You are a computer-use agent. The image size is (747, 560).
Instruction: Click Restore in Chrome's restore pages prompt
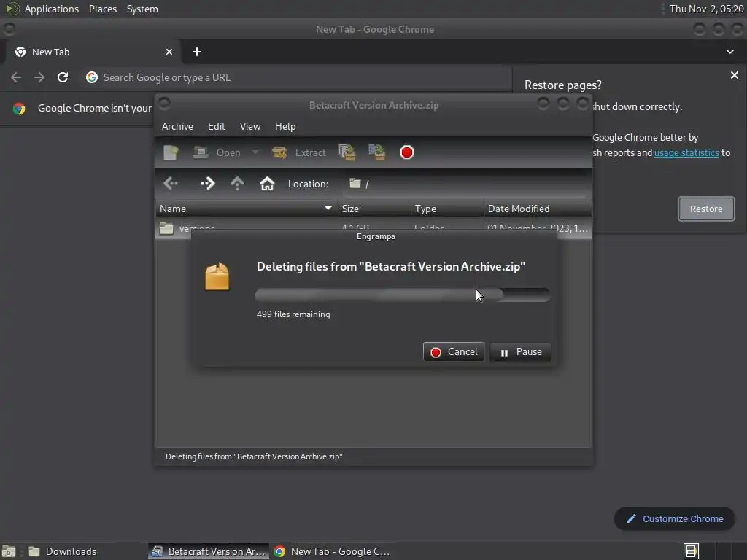click(706, 209)
